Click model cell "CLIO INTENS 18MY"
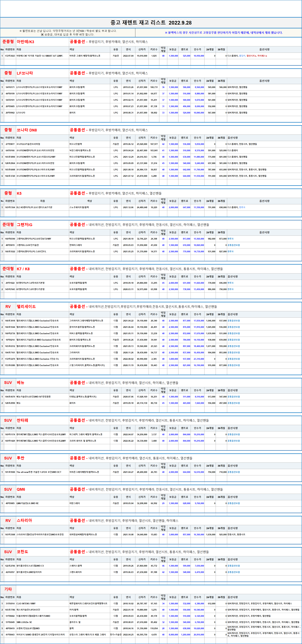This screenshot has width=302, height=644. 26,604
